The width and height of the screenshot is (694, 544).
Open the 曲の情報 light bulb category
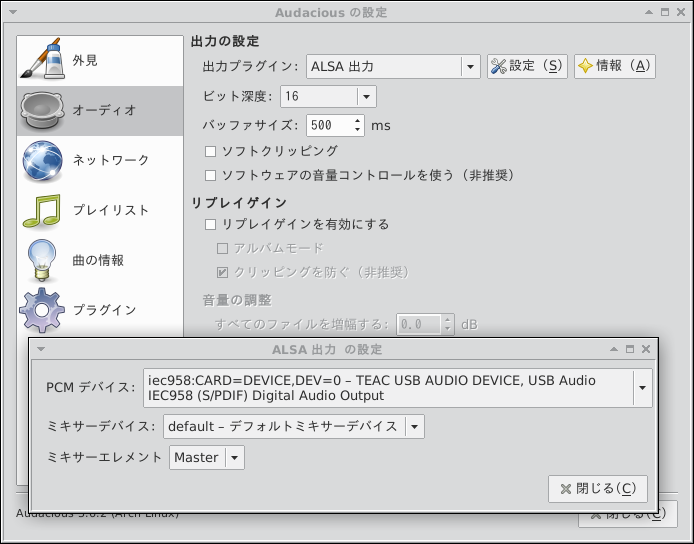pyautogui.click(x=100, y=260)
